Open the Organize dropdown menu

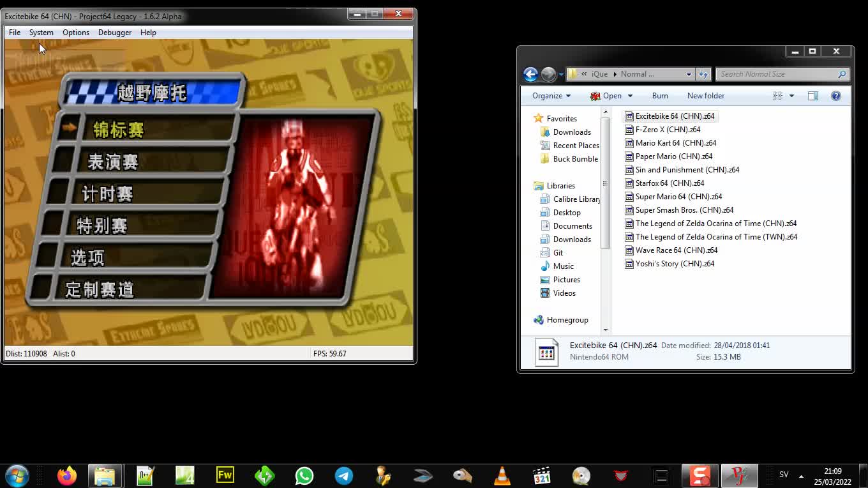(x=551, y=96)
